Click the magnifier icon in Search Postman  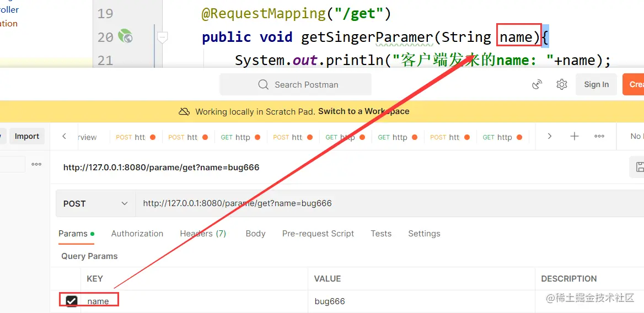[263, 84]
